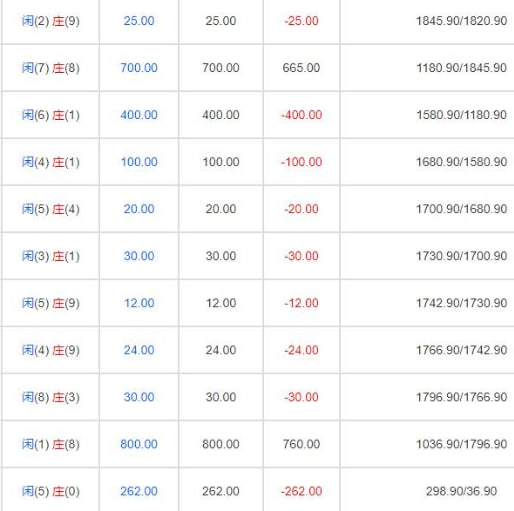Screen dimensions: 514x511
Task: Click the blue 12.00 amount link
Action: 139,303
